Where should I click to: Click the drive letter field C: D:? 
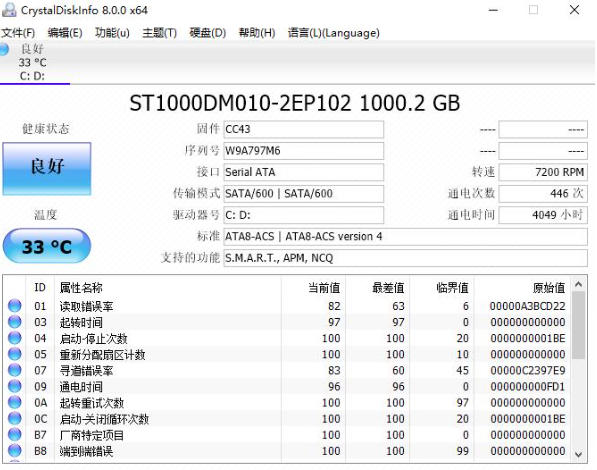point(303,215)
